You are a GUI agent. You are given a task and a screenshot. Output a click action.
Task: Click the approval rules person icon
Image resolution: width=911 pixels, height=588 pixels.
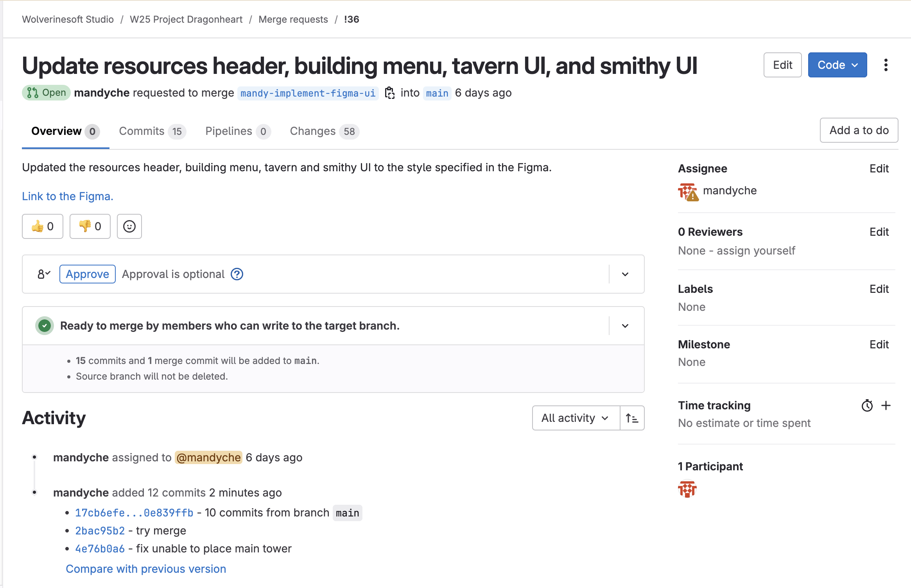point(44,274)
